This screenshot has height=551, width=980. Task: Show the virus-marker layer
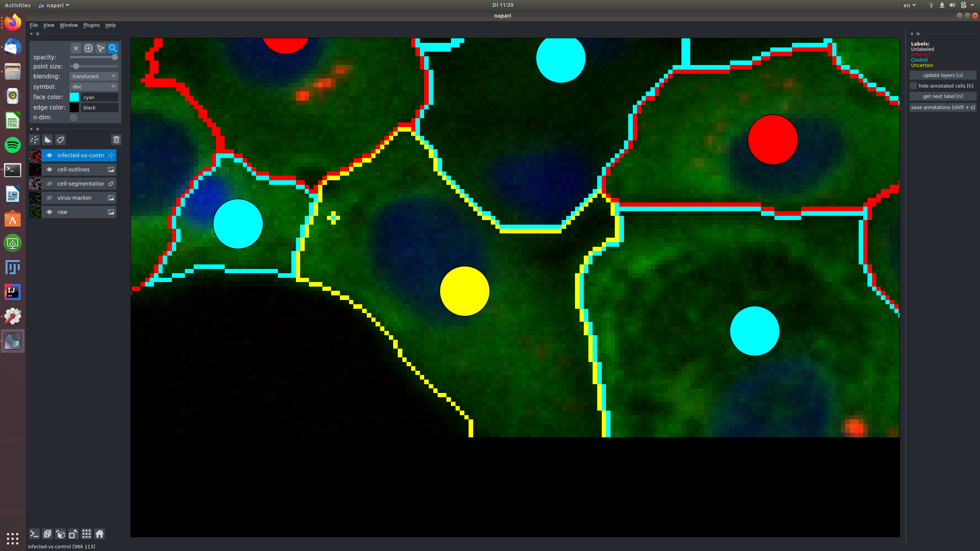coord(49,198)
